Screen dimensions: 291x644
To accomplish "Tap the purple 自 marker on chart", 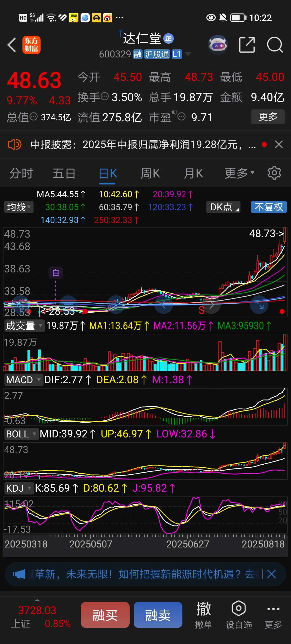I will [x=56, y=273].
